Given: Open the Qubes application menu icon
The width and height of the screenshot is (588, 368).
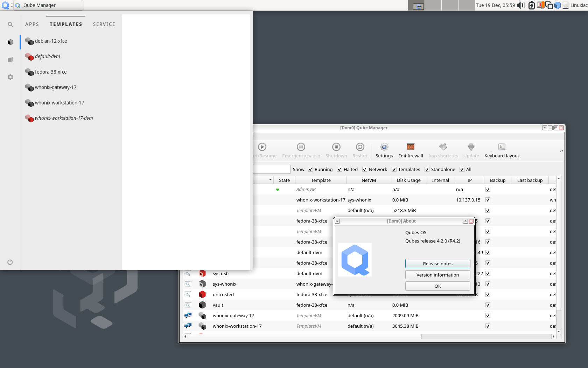Looking at the screenshot, I should tap(5, 5).
